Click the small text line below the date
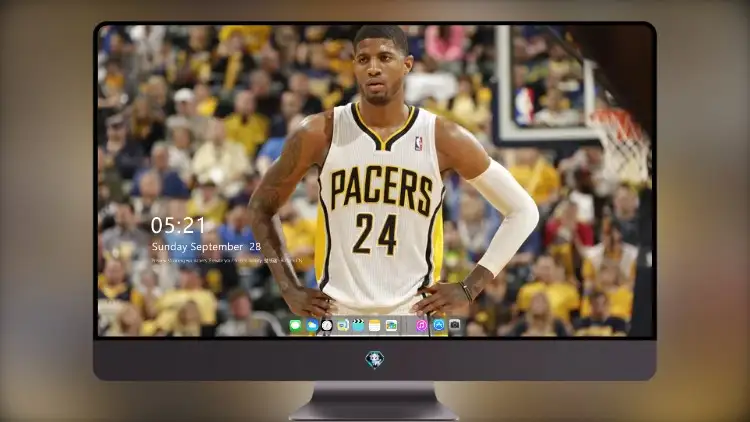Screen dimensions: 750x422 (x=227, y=261)
